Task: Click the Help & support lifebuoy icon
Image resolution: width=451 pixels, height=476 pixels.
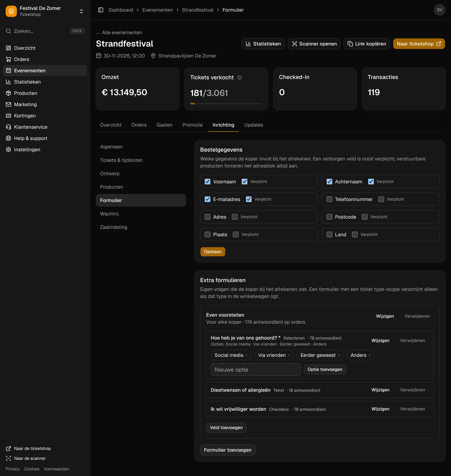Action: click(8, 138)
